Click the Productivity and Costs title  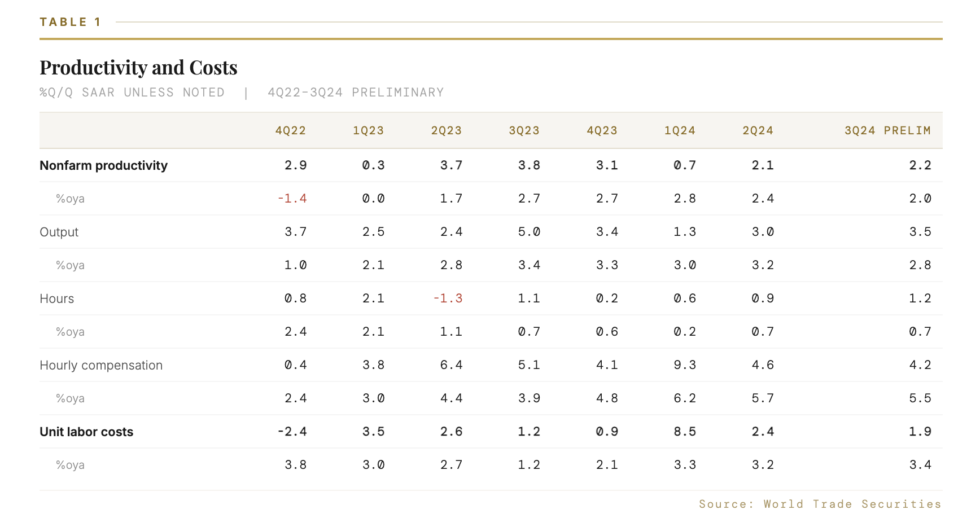tap(138, 68)
